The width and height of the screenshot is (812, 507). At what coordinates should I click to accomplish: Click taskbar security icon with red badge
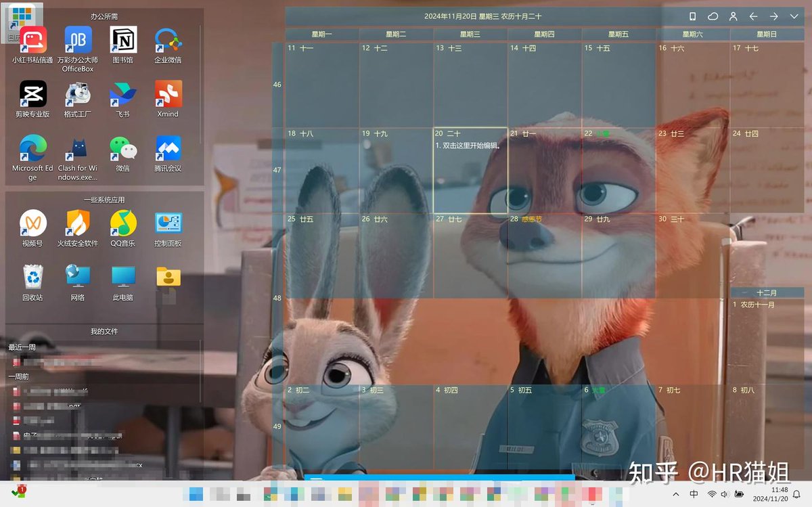click(18, 491)
